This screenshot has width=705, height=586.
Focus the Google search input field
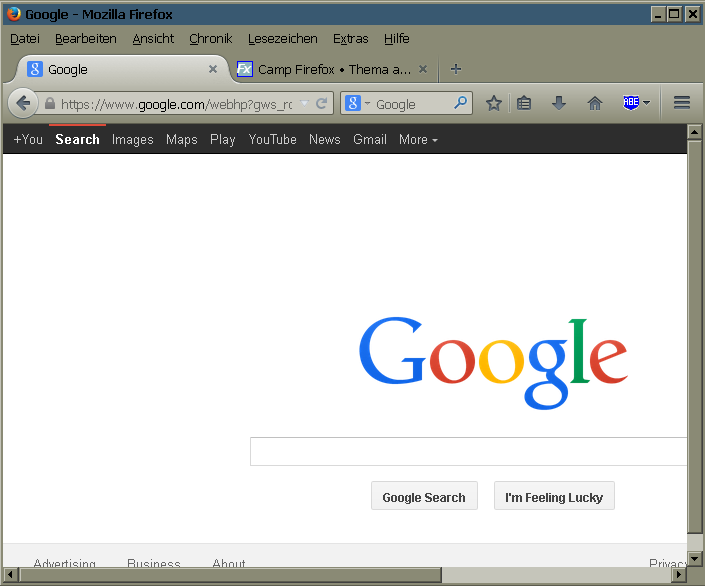click(x=469, y=451)
